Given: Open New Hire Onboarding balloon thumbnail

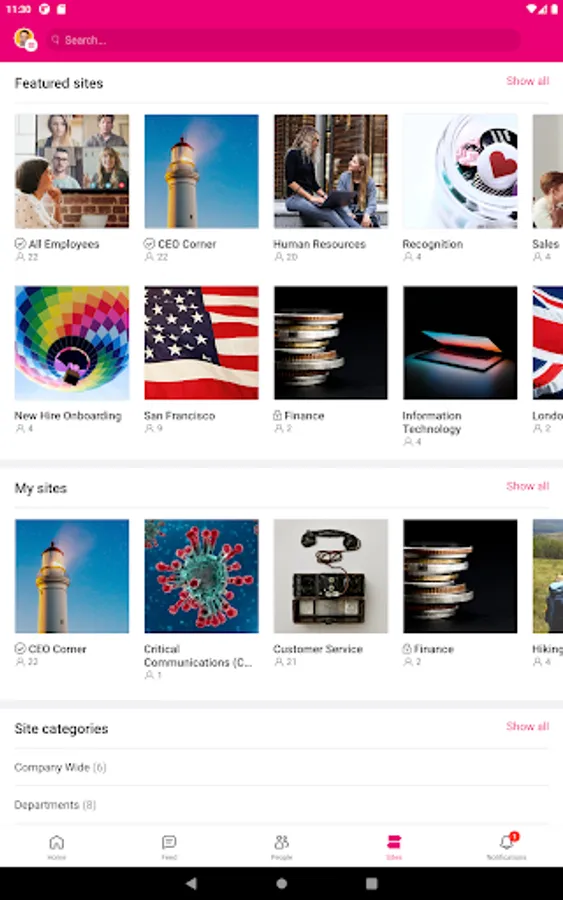Looking at the screenshot, I should pyautogui.click(x=72, y=343).
